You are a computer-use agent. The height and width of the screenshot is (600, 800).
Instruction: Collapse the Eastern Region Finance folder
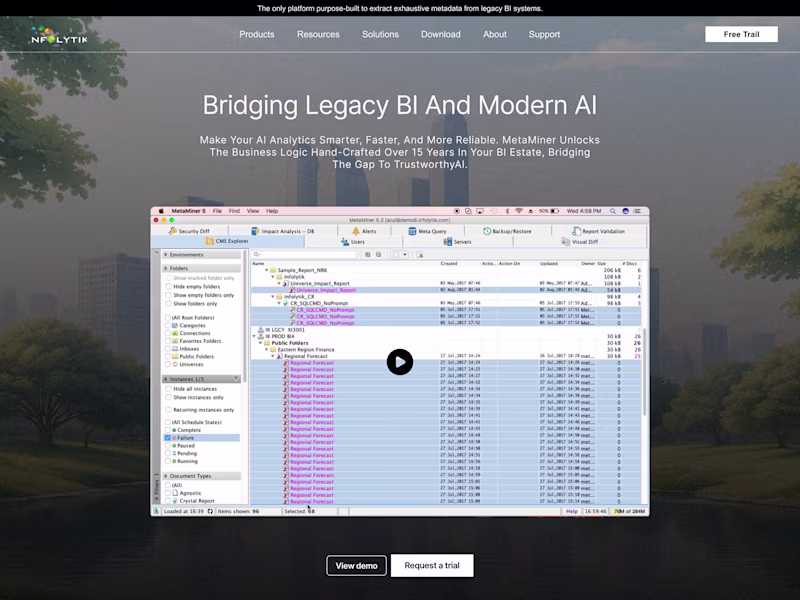[x=266, y=349]
